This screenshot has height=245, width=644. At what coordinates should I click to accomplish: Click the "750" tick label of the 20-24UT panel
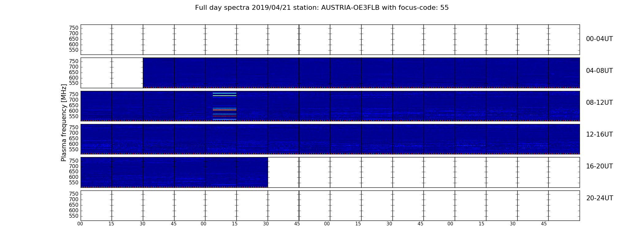[x=74, y=194]
